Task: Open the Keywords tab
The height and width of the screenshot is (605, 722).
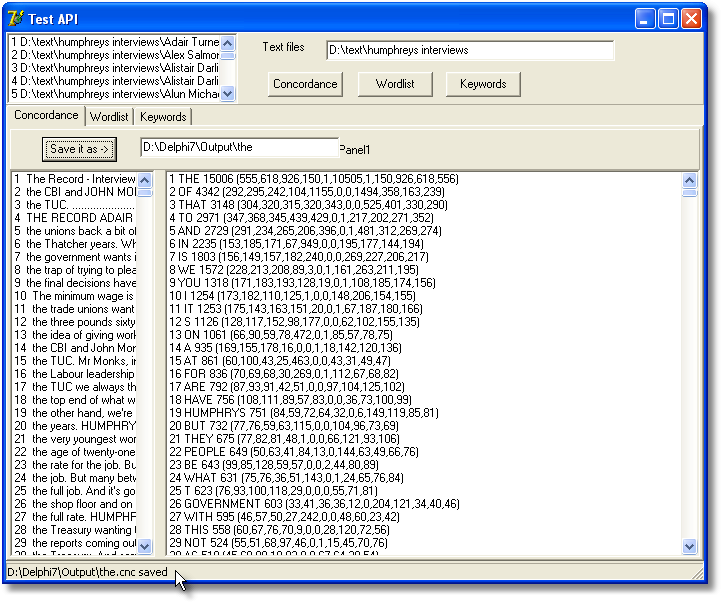Action: pyautogui.click(x=163, y=117)
